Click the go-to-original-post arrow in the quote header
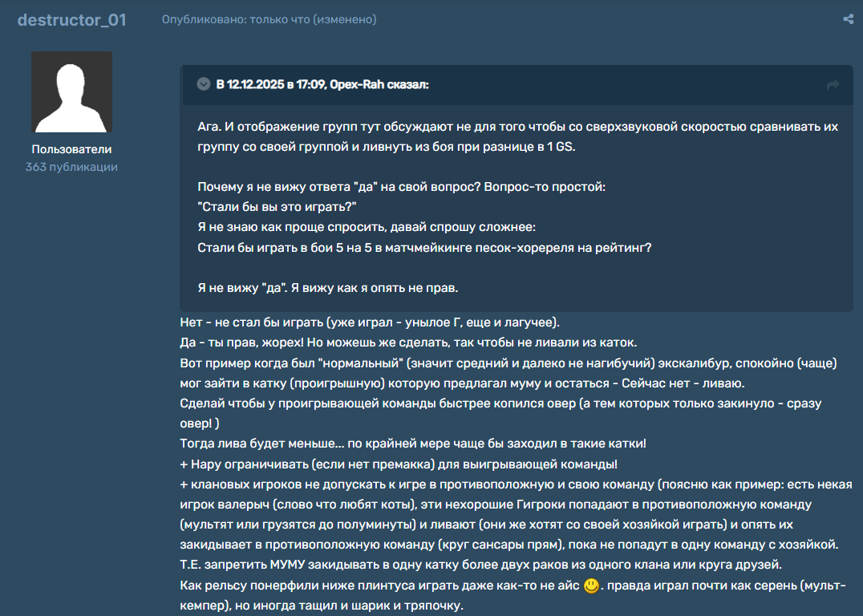Image resolution: width=863 pixels, height=616 pixels. pos(833,85)
